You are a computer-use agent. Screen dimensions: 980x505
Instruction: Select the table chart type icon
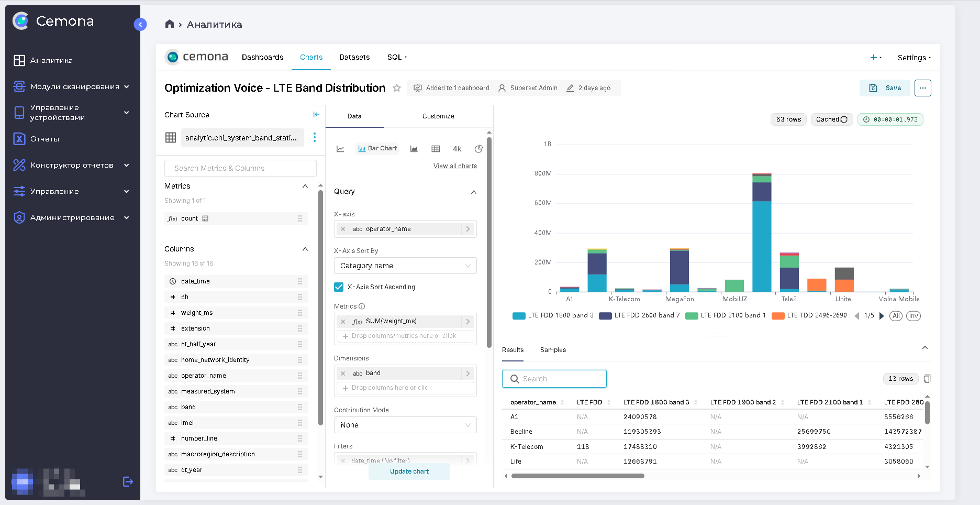pyautogui.click(x=436, y=149)
